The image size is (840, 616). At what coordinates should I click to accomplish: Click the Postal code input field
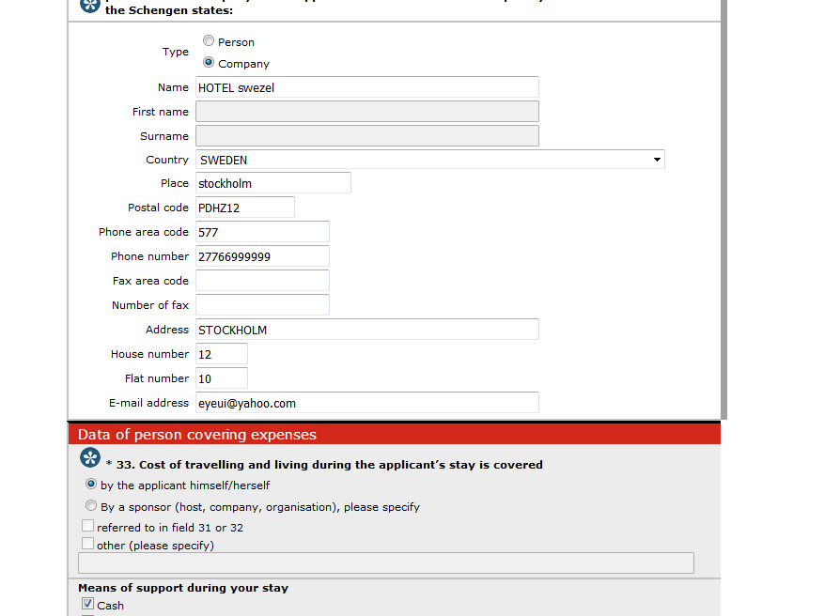click(245, 208)
